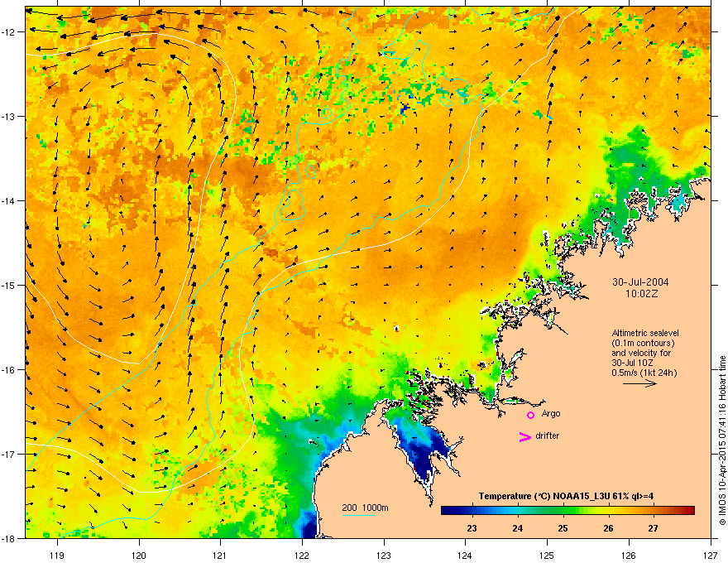Click the Altimetric sealevel text

click(645, 333)
